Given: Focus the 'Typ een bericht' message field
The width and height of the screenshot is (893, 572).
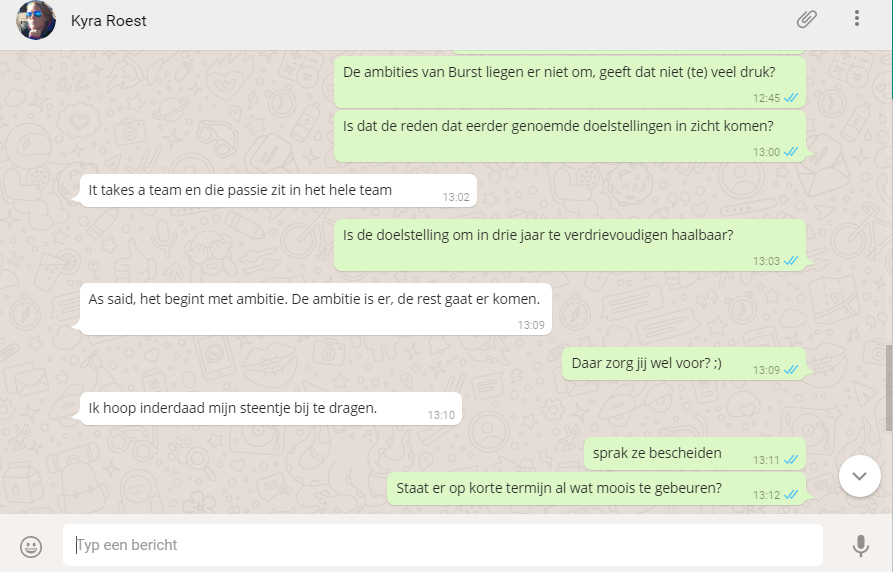Looking at the screenshot, I should click(x=443, y=545).
